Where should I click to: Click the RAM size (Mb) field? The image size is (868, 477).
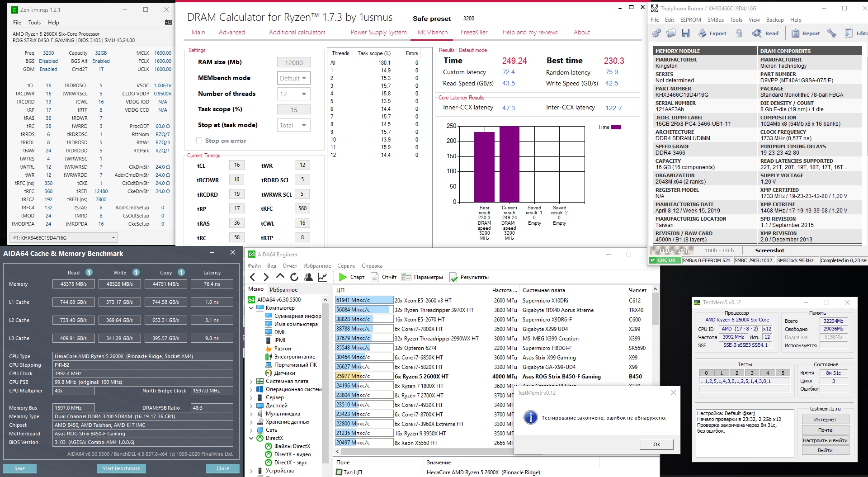[293, 63]
